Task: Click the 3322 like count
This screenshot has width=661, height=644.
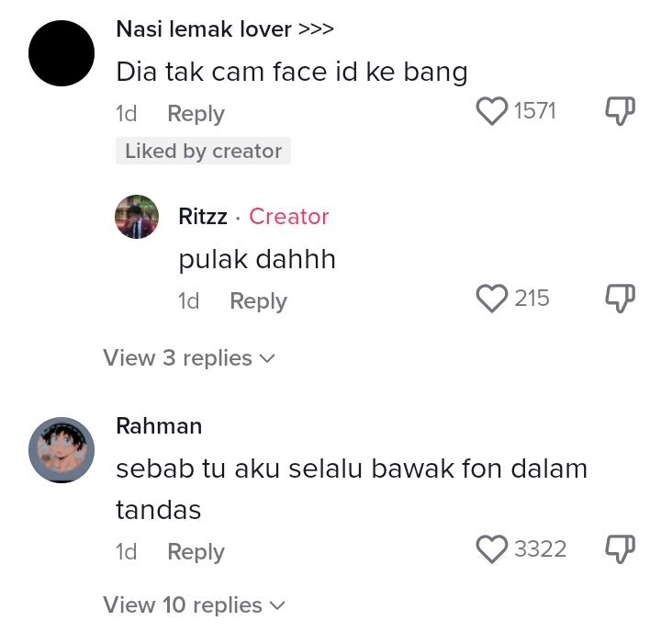Action: (x=540, y=549)
